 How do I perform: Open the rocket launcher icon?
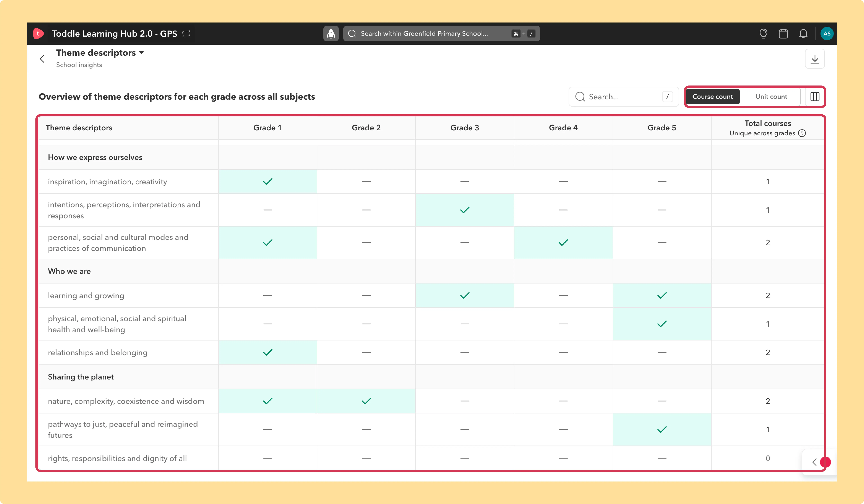pyautogui.click(x=331, y=34)
